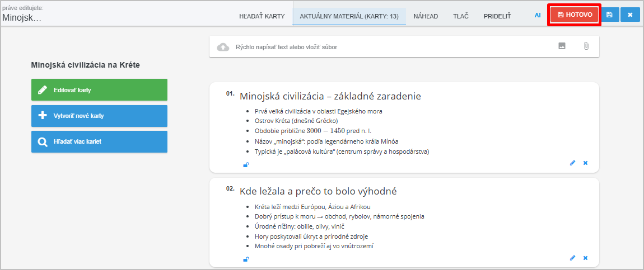Go to the TLAČ tab
This screenshot has height=270, width=644.
coord(461,16)
